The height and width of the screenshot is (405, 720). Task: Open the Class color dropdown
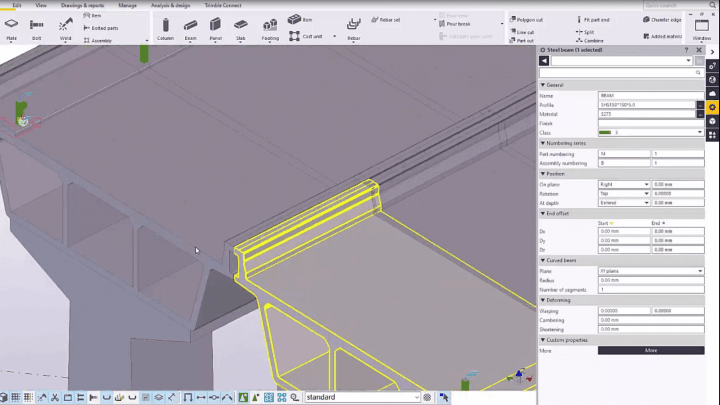(699, 132)
